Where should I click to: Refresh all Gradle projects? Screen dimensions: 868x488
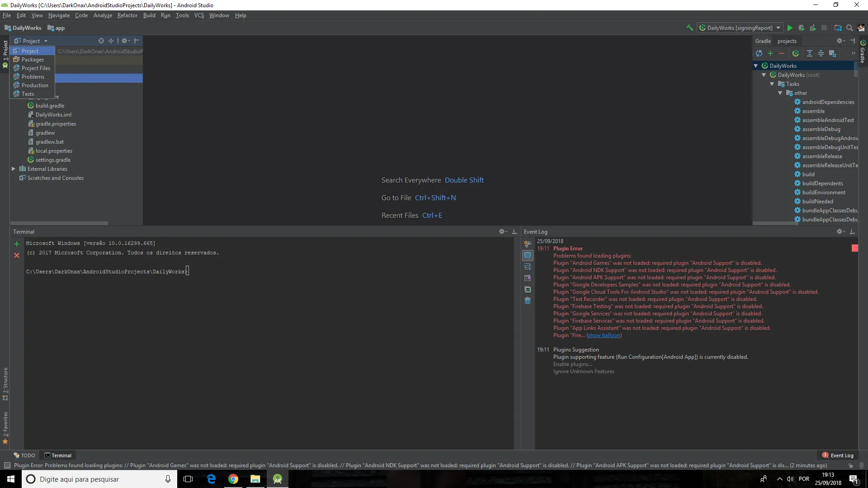(x=759, y=53)
